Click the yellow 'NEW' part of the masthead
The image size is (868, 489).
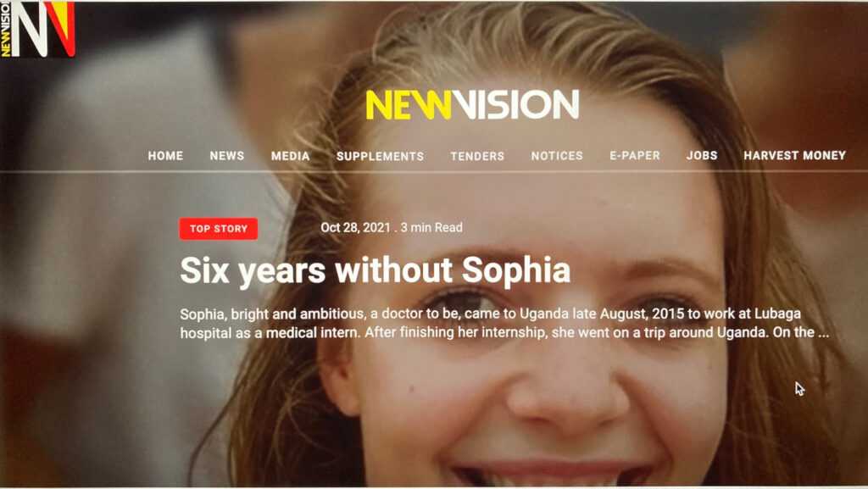coord(409,104)
